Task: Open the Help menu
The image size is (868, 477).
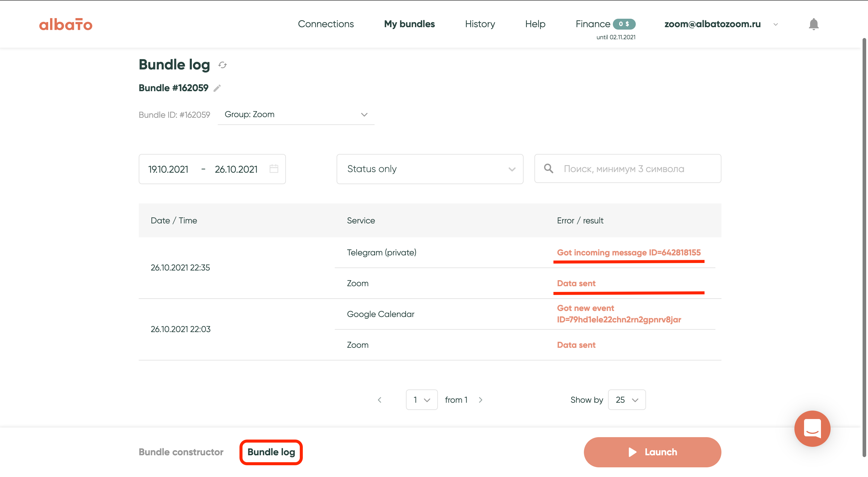Action: click(x=535, y=24)
